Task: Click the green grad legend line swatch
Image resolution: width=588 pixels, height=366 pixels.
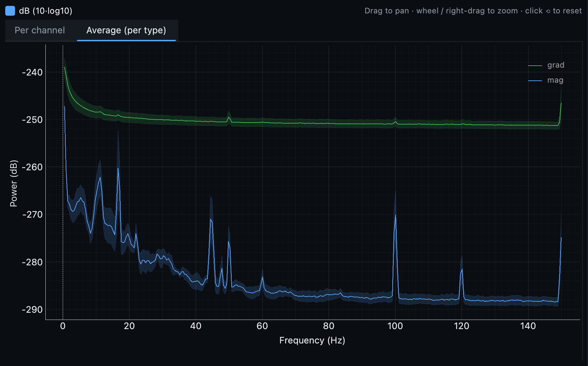Action: 535,66
